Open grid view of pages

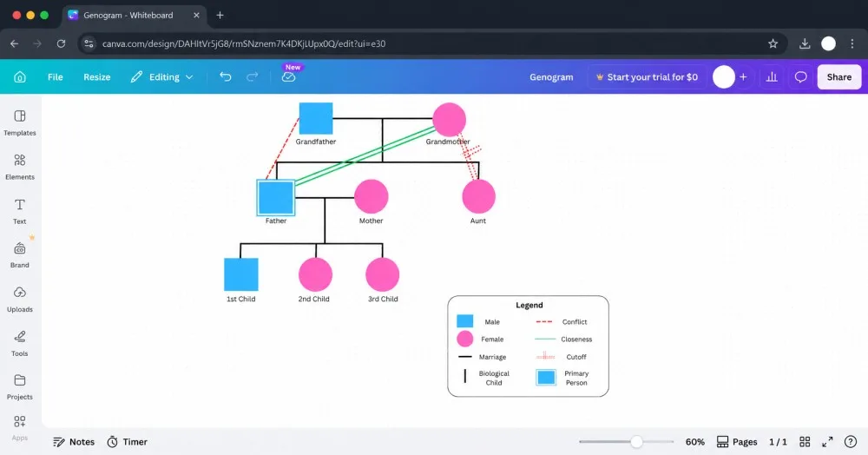click(805, 442)
